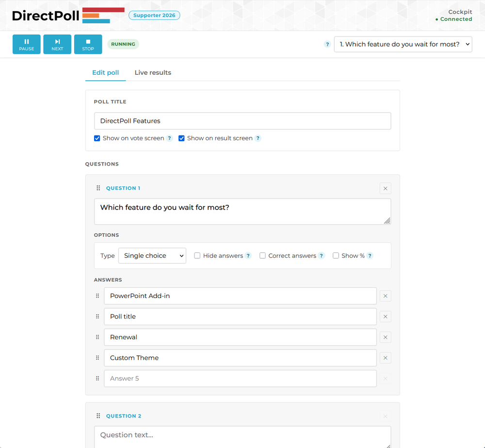
Task: Uncheck Show on vote screen
Action: tap(97, 138)
